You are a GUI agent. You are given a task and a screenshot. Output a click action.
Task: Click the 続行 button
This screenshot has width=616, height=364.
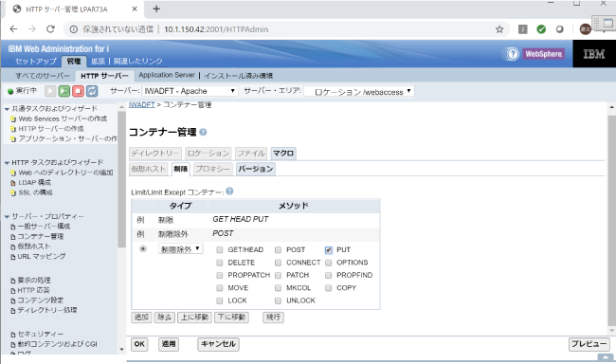274,318
